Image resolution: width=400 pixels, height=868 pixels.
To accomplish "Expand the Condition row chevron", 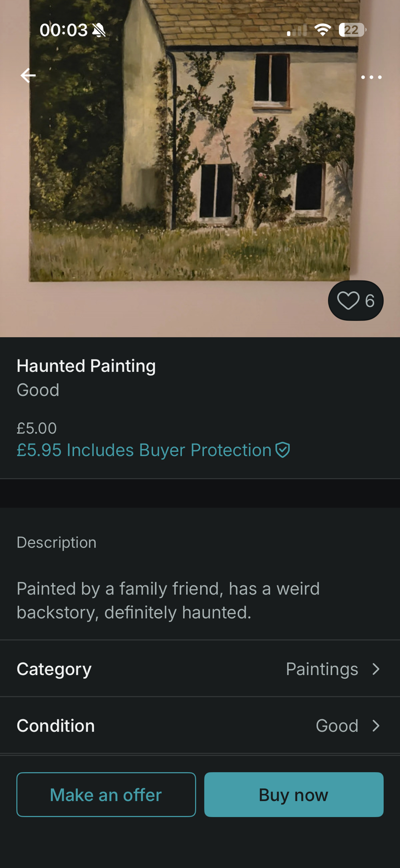I will tap(376, 726).
